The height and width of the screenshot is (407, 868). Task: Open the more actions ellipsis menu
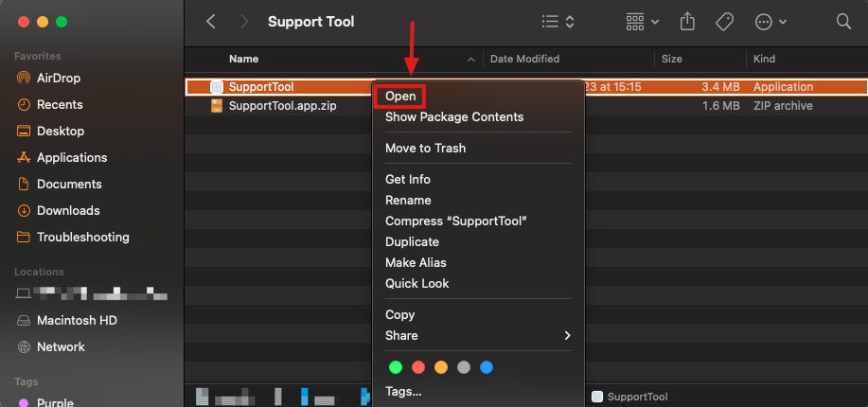tap(771, 21)
